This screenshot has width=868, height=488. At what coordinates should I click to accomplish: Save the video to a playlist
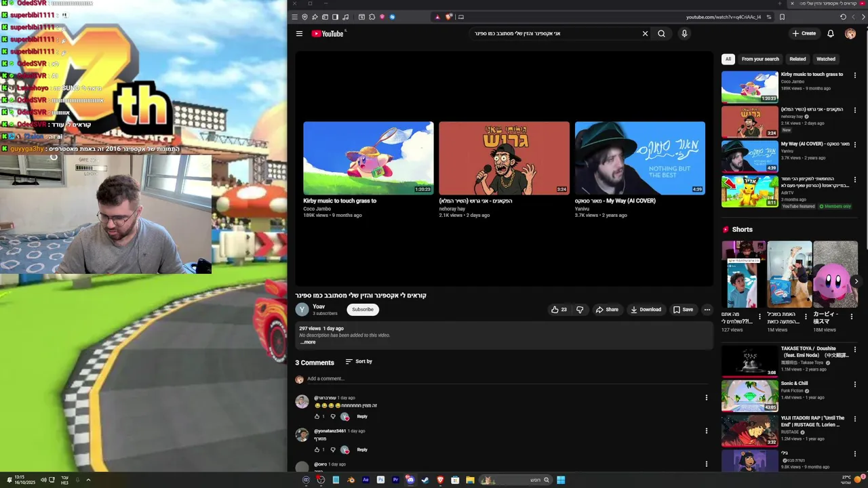click(x=683, y=310)
